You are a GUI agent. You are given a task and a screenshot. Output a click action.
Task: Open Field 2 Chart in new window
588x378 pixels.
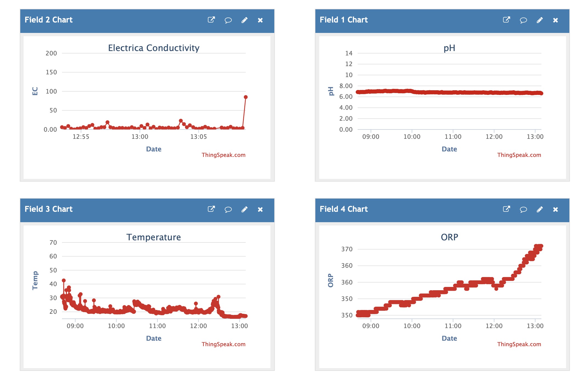pos(211,20)
